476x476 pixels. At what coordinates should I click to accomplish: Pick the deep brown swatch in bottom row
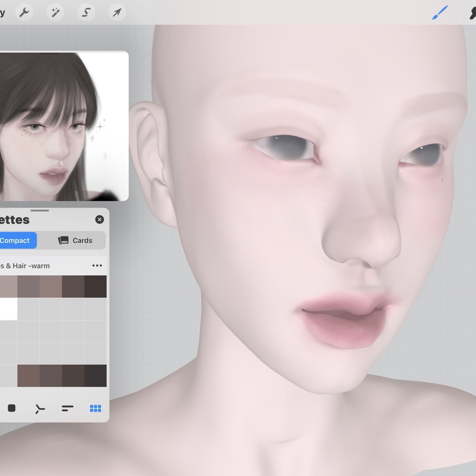click(x=73, y=376)
